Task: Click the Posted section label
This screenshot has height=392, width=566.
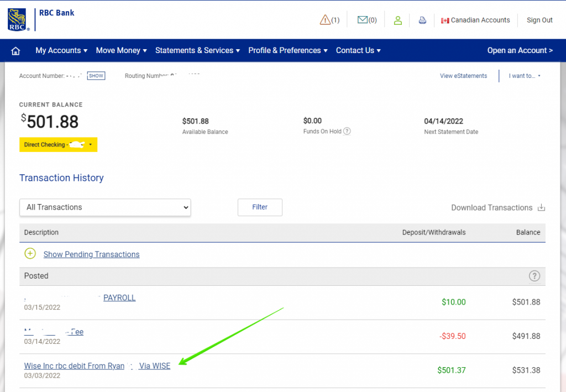Action: point(36,276)
